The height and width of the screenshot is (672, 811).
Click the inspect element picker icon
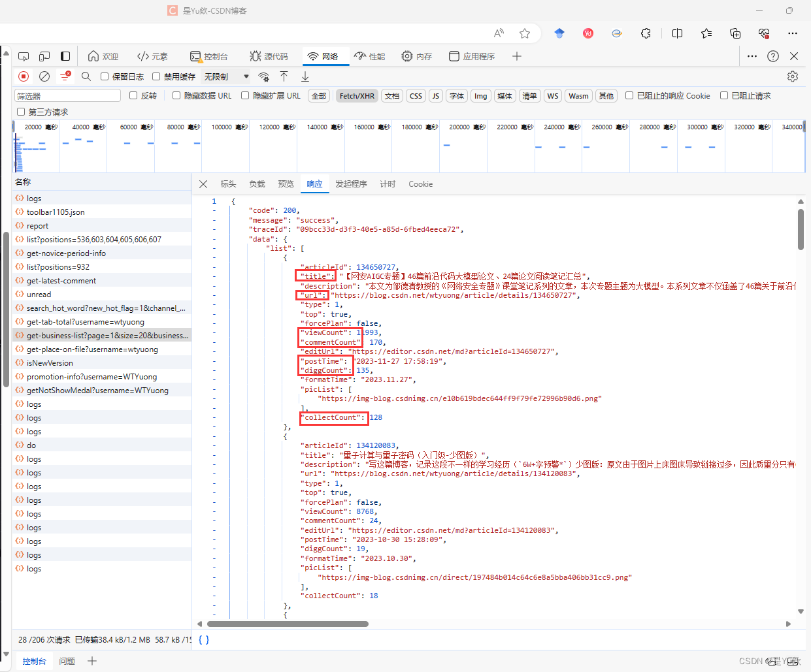click(x=24, y=56)
